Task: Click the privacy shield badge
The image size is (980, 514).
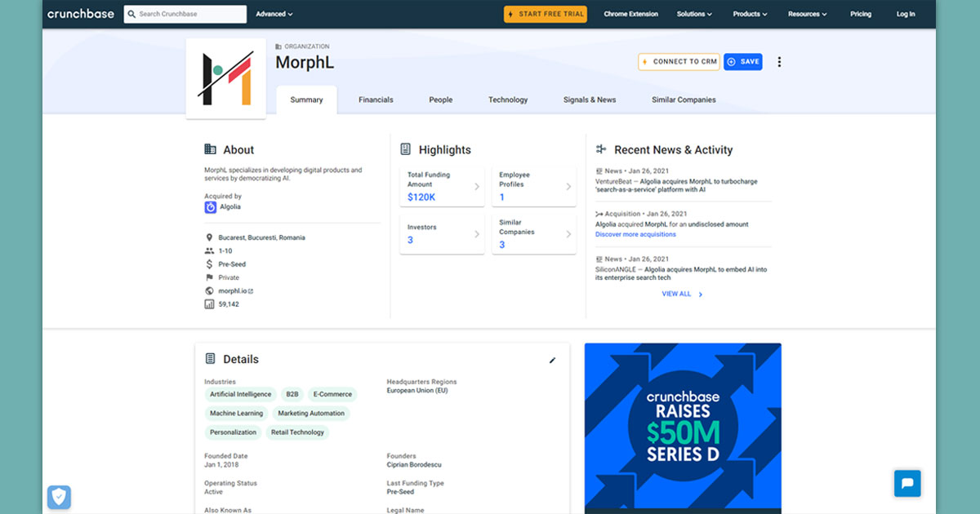Action: click(x=59, y=497)
